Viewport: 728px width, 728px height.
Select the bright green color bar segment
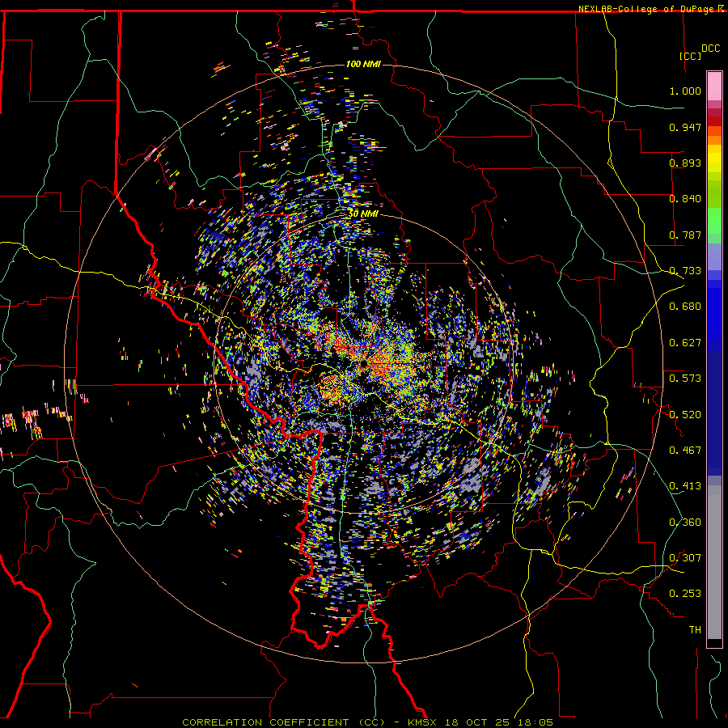click(x=714, y=221)
